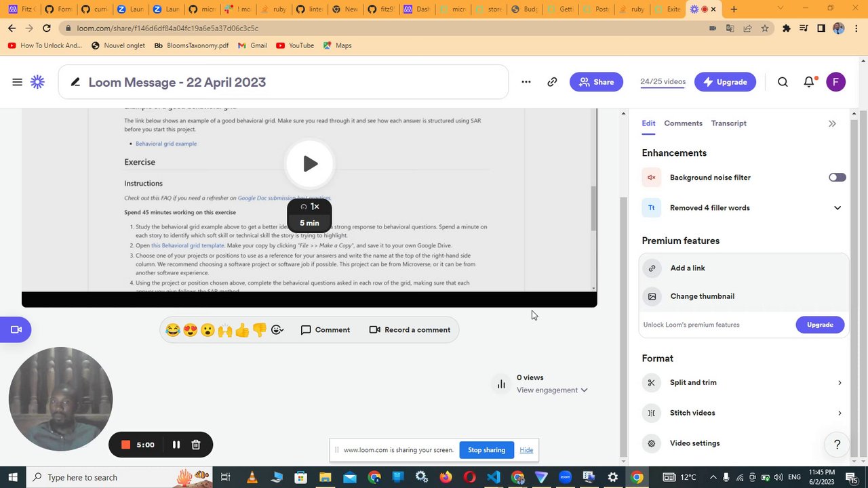Toggle the Background noise filter switch
The width and height of the screenshot is (868, 488).
tap(837, 177)
